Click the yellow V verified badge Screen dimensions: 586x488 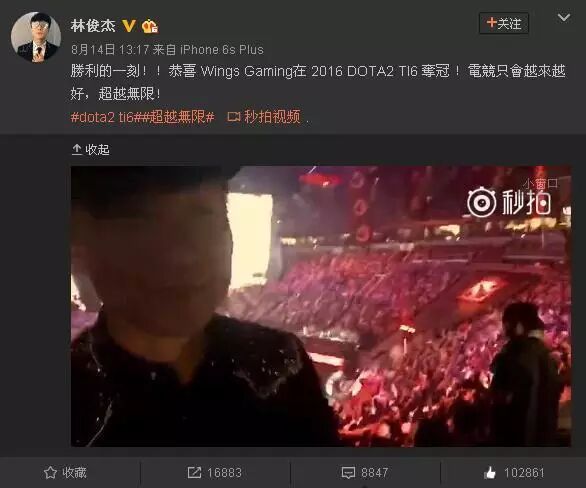(129, 26)
